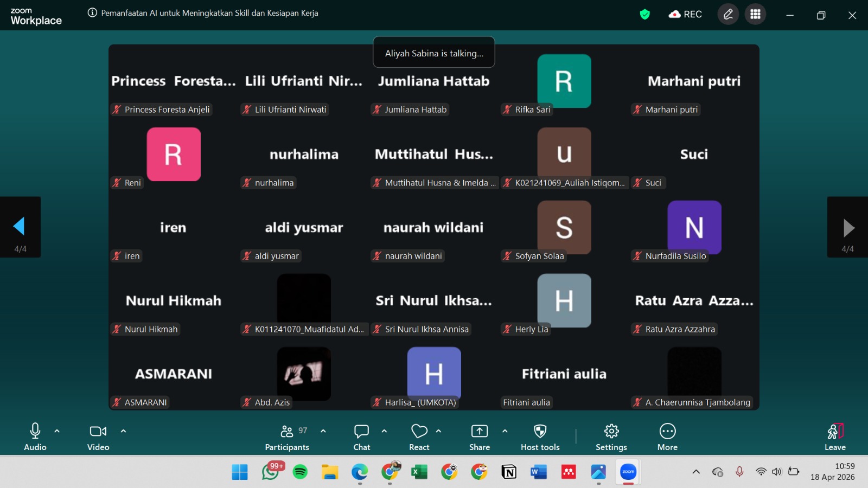Screen dimensions: 868x488
Task: Expand the Share options arrow
Action: click(x=505, y=431)
